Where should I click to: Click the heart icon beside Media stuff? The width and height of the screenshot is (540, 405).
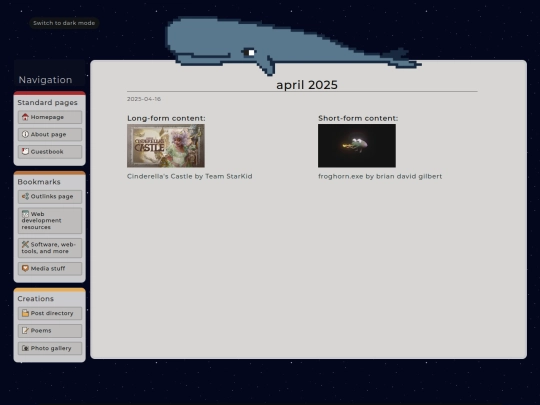(x=25, y=268)
